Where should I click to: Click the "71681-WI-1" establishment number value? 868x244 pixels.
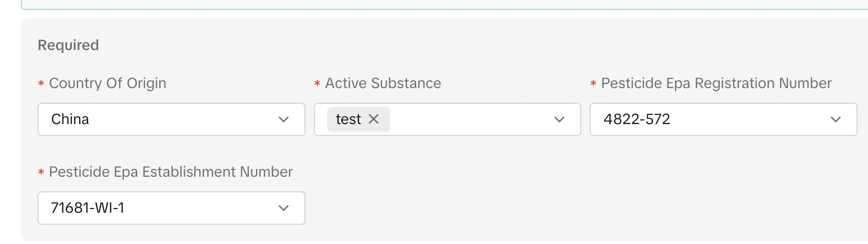coord(88,208)
